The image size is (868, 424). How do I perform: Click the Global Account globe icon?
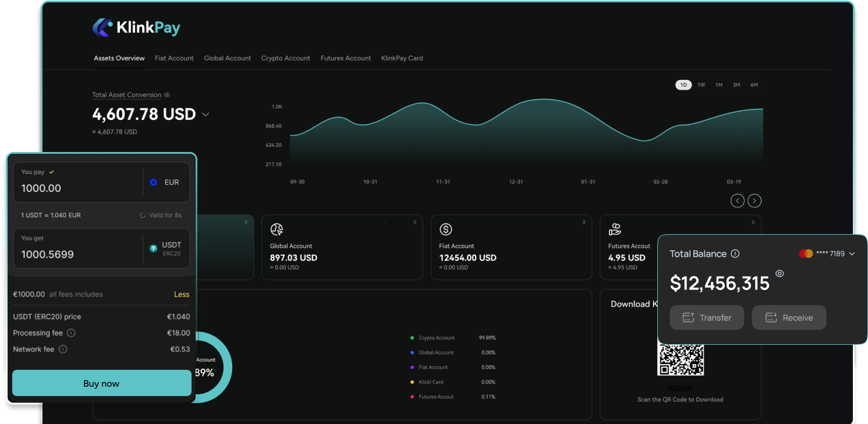[x=277, y=229]
